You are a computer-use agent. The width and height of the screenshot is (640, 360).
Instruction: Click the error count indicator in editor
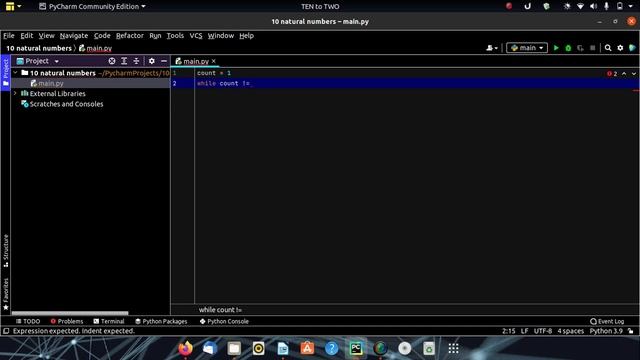tap(612, 74)
